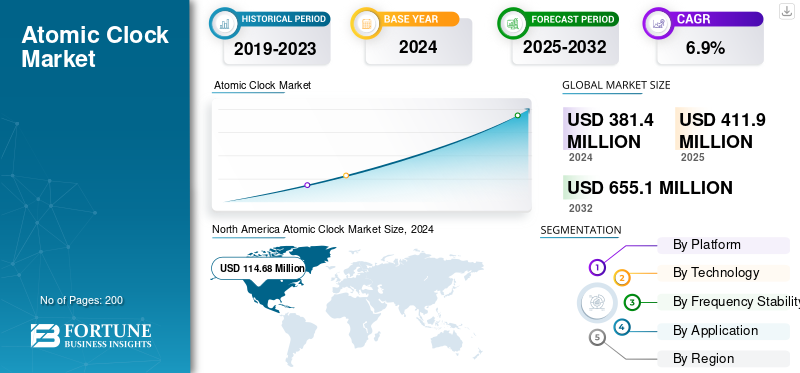Image resolution: width=800 pixels, height=373 pixels.
Task: Select the By Application segment
Action: click(x=723, y=331)
